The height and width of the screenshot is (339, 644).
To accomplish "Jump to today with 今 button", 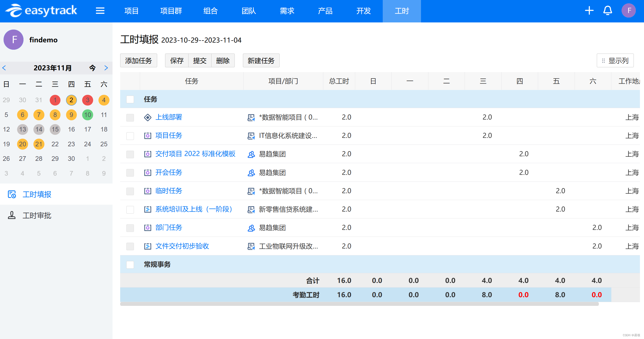I will (92, 68).
